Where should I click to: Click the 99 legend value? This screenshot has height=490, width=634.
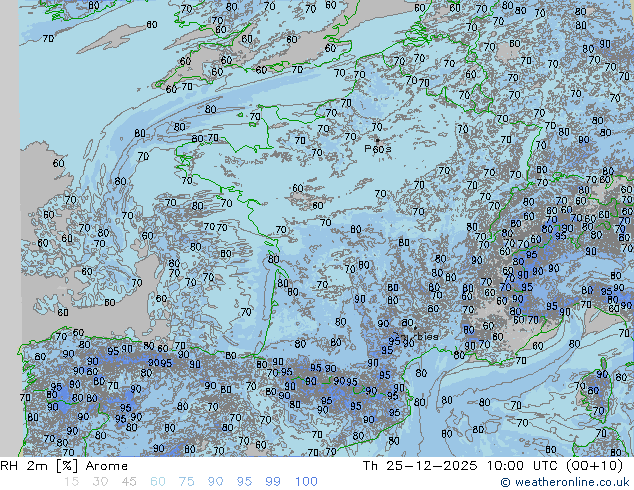click(x=273, y=482)
